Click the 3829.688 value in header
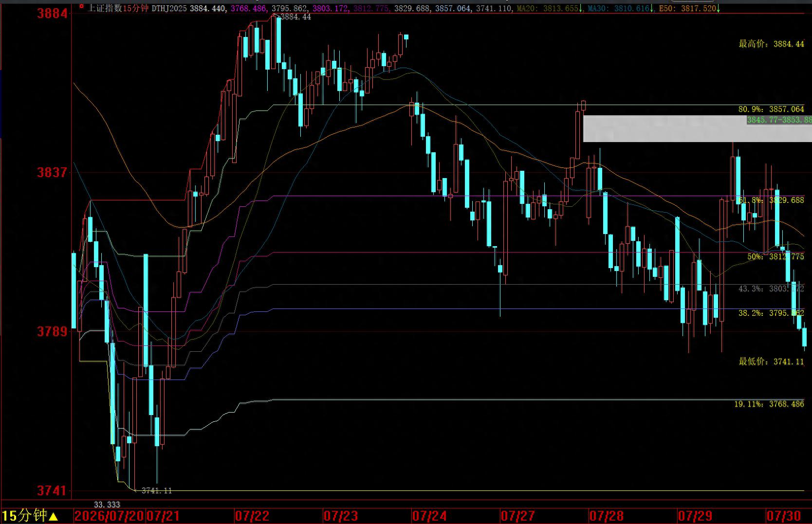Image resolution: width=812 pixels, height=524 pixels. (x=413, y=8)
